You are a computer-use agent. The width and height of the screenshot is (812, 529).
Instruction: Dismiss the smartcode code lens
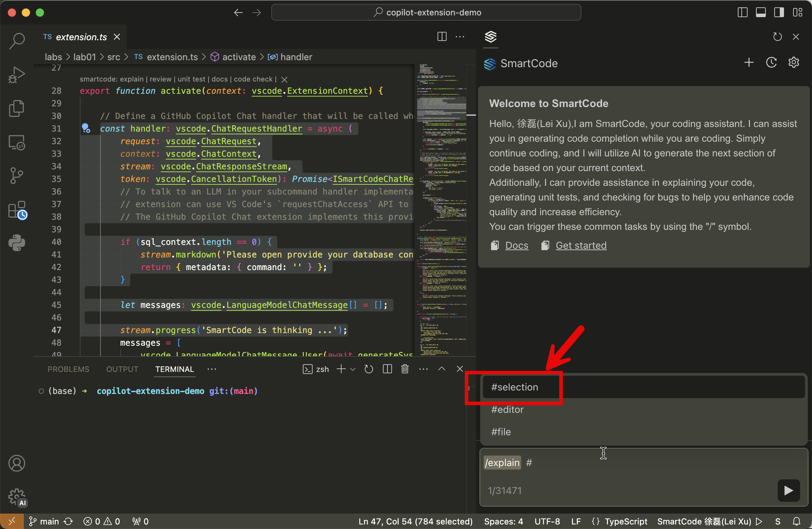pos(284,80)
